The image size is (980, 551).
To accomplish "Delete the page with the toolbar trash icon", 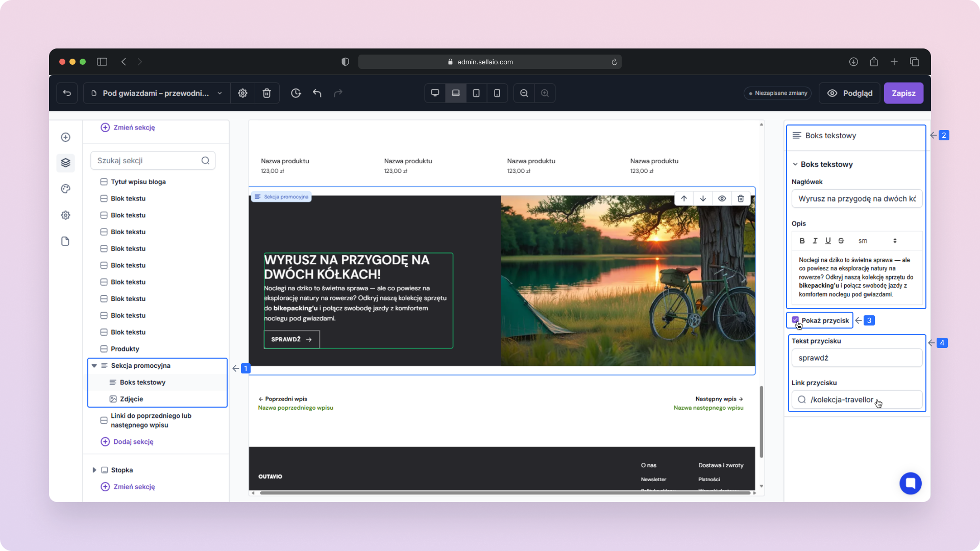I will pos(266,93).
